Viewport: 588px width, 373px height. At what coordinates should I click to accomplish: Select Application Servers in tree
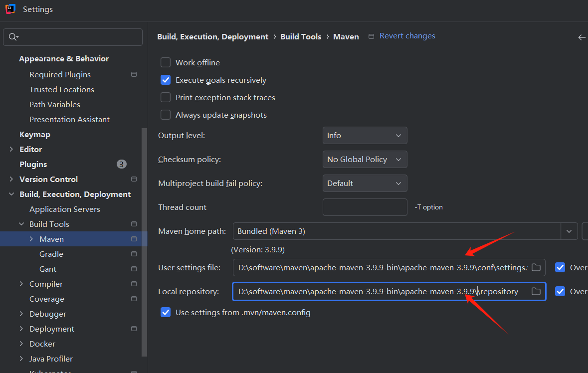65,209
